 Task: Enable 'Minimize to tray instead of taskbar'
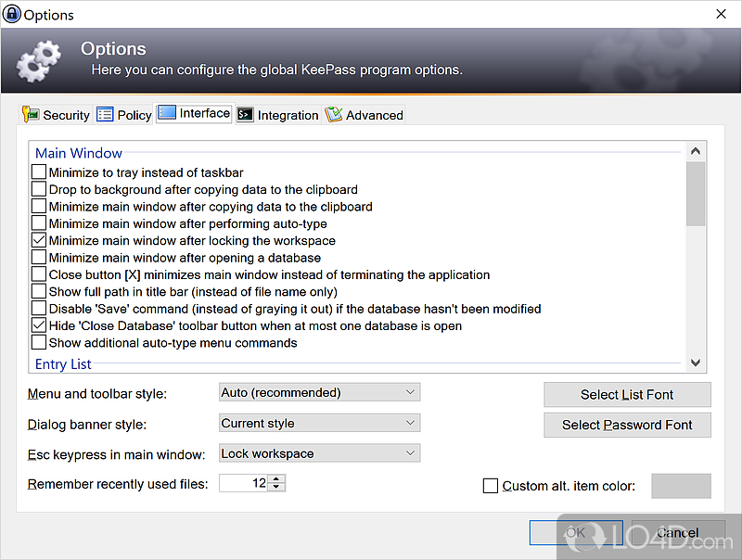click(39, 172)
